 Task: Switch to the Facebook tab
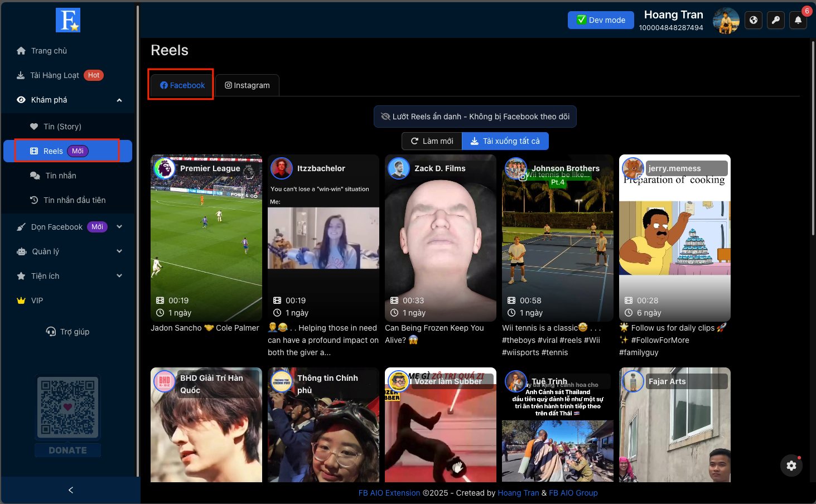[x=182, y=85]
